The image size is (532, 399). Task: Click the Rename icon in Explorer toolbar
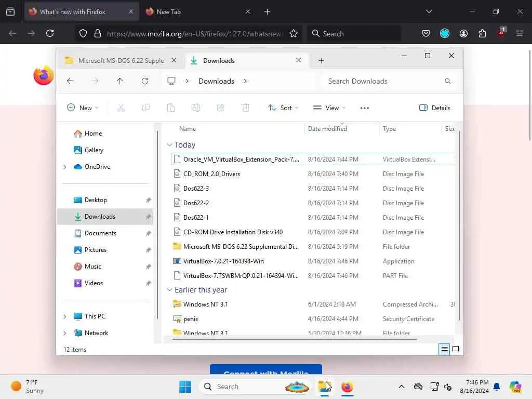click(x=196, y=108)
